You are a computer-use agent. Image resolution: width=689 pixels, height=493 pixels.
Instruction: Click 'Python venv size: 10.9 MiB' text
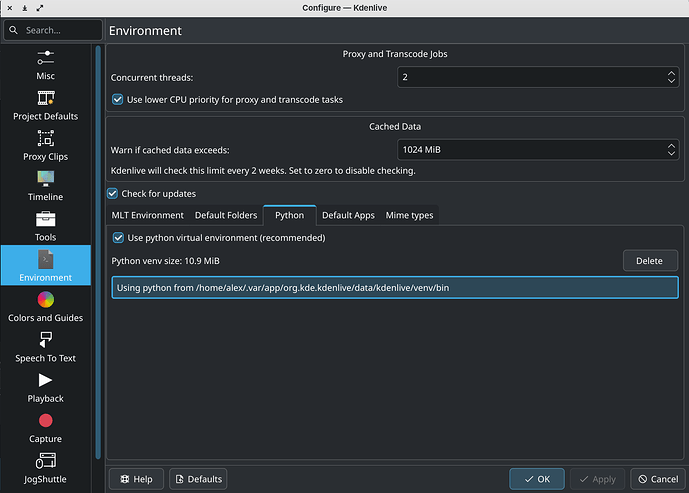click(x=165, y=261)
